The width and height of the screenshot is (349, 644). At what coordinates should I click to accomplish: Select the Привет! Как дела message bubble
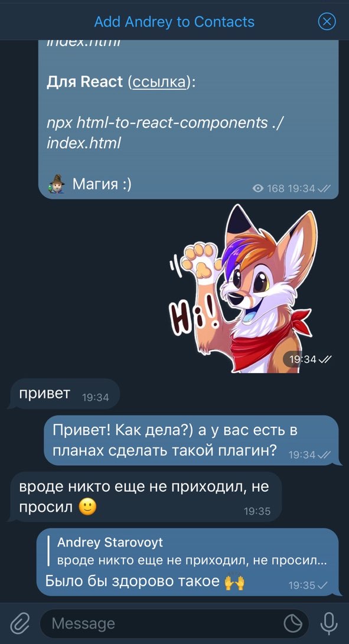pyautogui.click(x=193, y=440)
